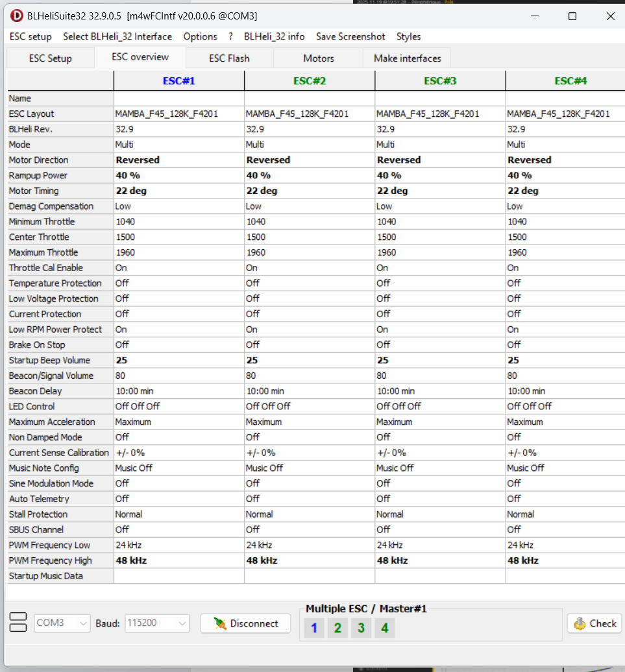Click the BLHeliSuite32 app icon in title bar

tap(16, 16)
